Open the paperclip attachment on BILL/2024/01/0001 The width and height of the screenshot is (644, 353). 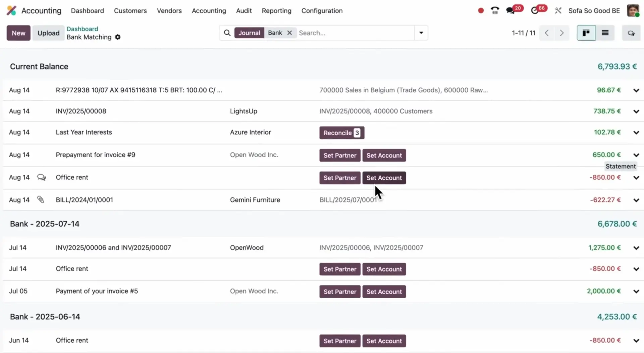click(x=41, y=200)
